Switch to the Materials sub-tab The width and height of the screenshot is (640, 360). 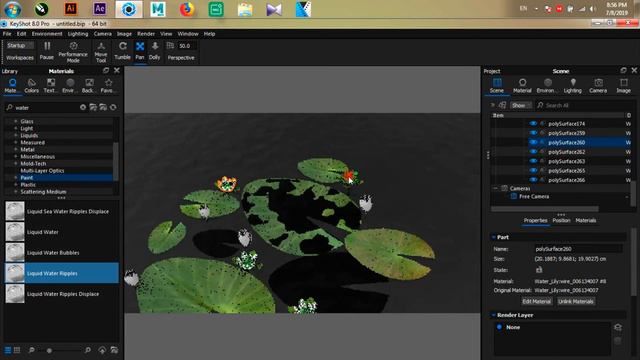[586, 220]
